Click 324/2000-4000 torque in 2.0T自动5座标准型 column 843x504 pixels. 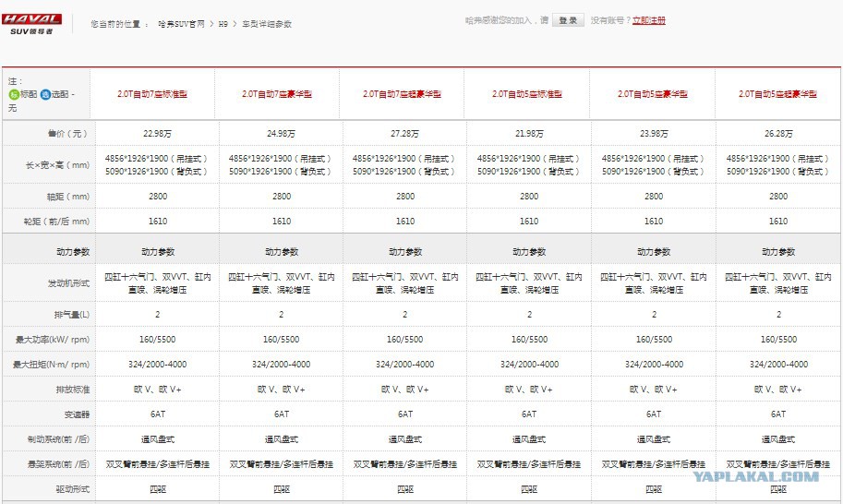pos(530,365)
